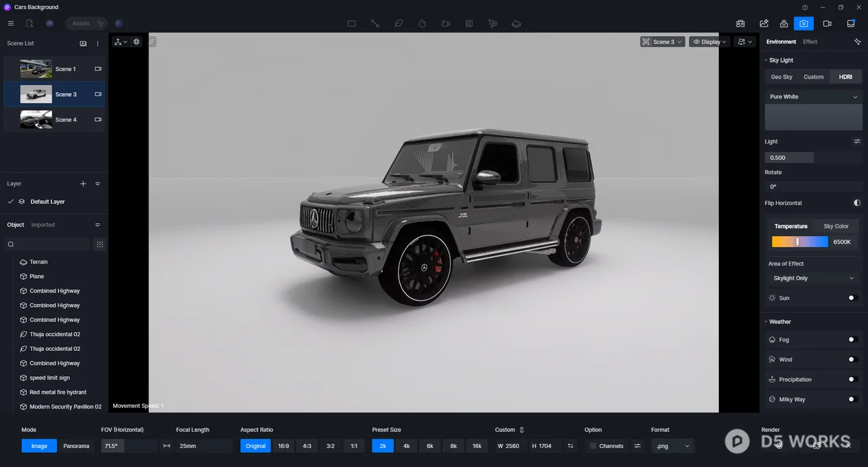Click the HDRI preview swatch
The height and width of the screenshot is (467, 868).
tap(814, 117)
